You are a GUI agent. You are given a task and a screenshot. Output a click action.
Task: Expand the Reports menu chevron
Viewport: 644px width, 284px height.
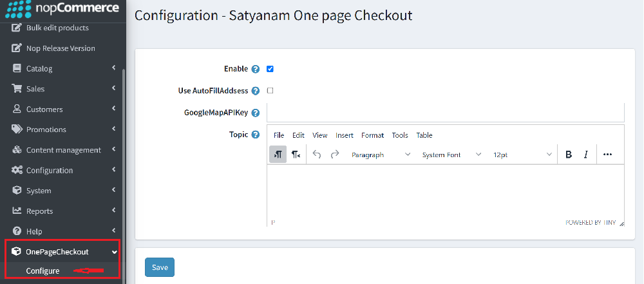click(x=114, y=210)
